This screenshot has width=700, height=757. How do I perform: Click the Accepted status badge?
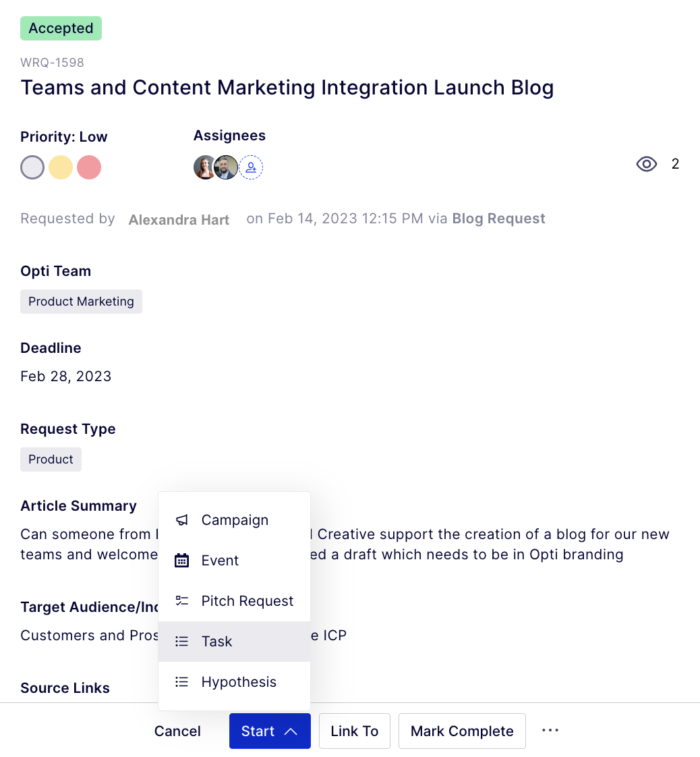point(61,28)
